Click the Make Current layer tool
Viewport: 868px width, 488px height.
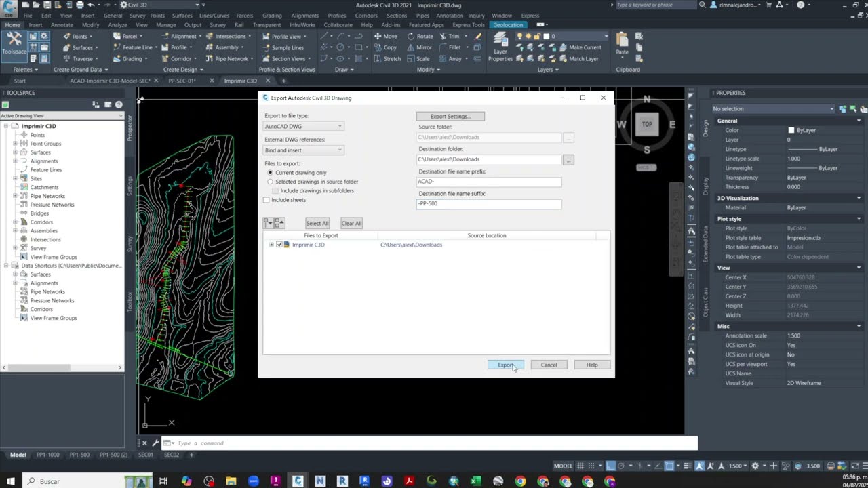tap(580, 48)
